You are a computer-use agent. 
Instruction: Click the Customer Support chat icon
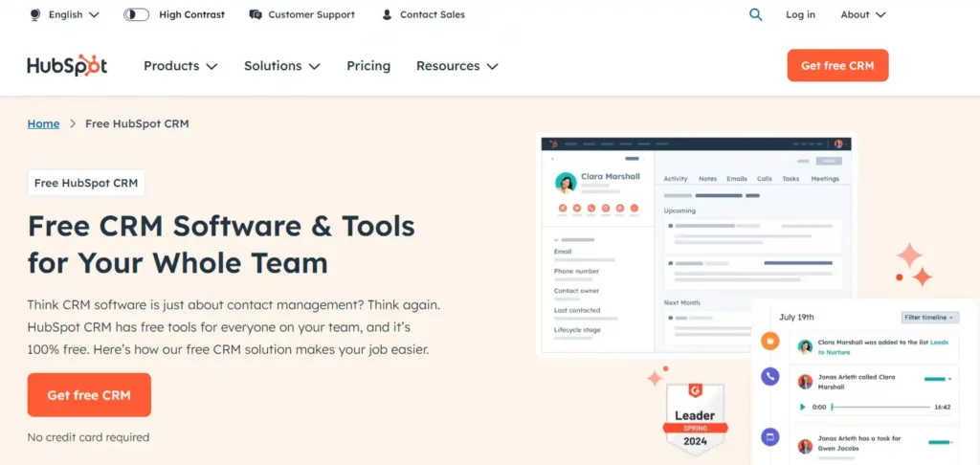tap(255, 14)
